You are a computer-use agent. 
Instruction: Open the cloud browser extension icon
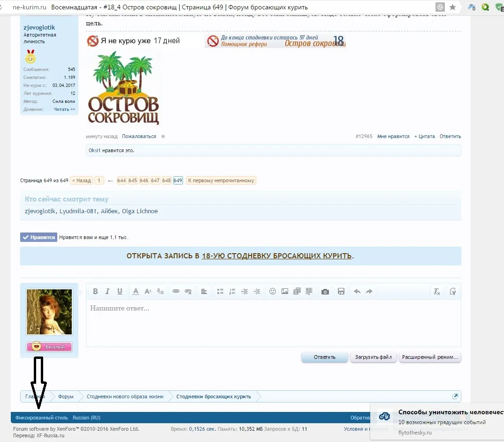tap(472, 7)
